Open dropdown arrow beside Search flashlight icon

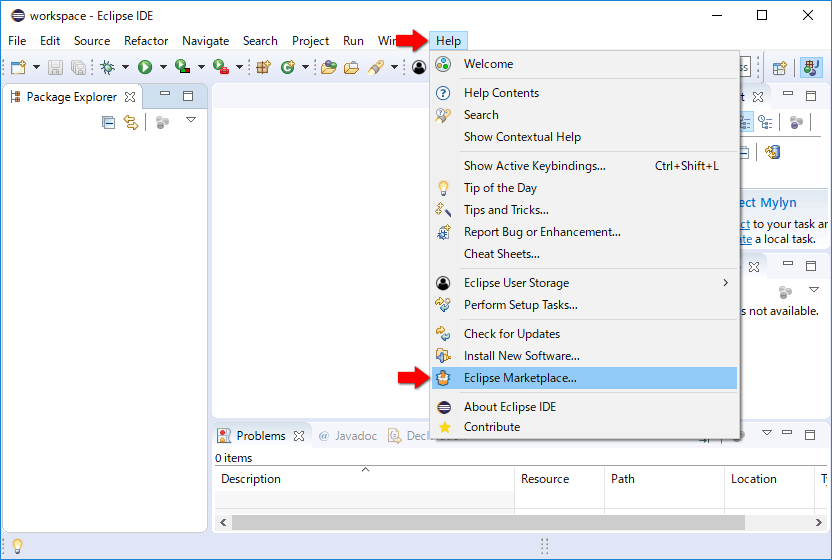pyautogui.click(x=394, y=67)
